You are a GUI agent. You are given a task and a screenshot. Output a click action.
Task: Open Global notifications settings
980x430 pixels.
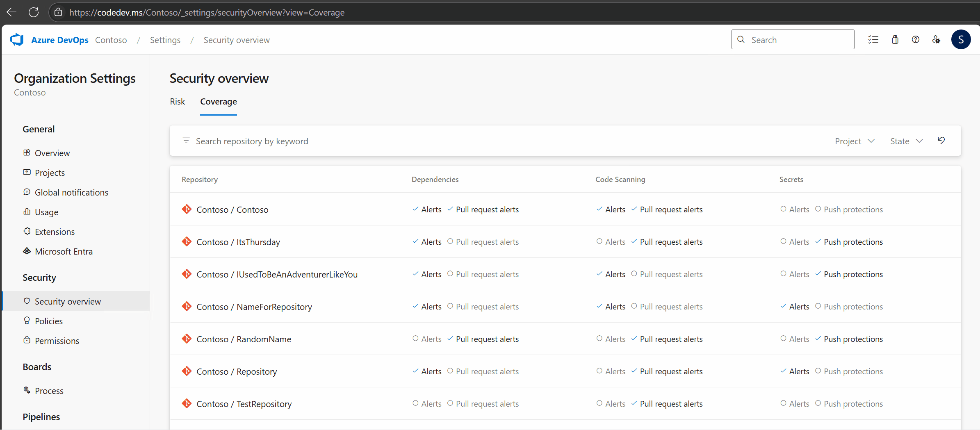(x=71, y=192)
